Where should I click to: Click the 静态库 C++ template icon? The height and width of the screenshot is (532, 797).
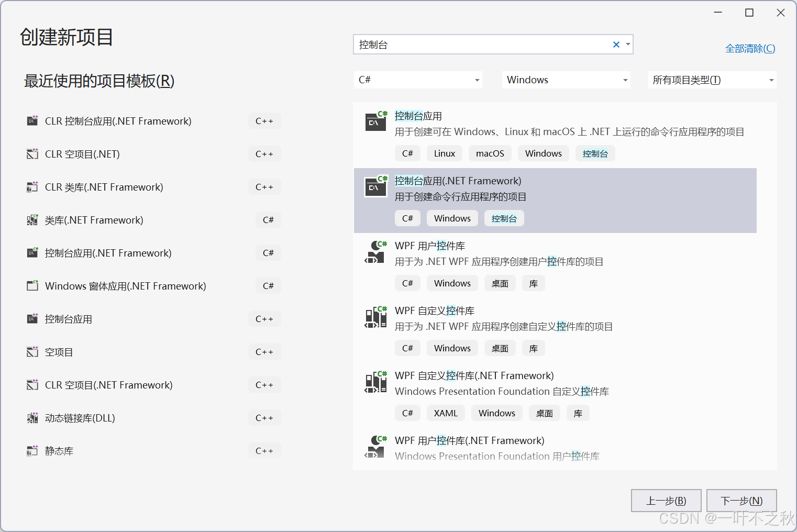click(x=32, y=450)
